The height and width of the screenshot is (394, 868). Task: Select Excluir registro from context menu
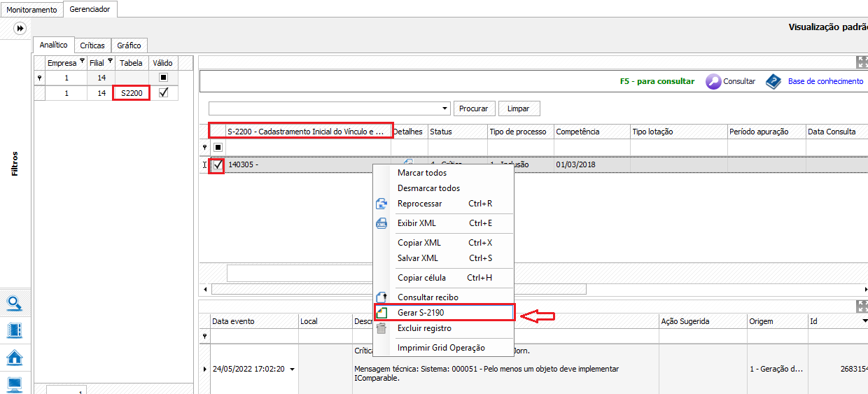(x=443, y=328)
